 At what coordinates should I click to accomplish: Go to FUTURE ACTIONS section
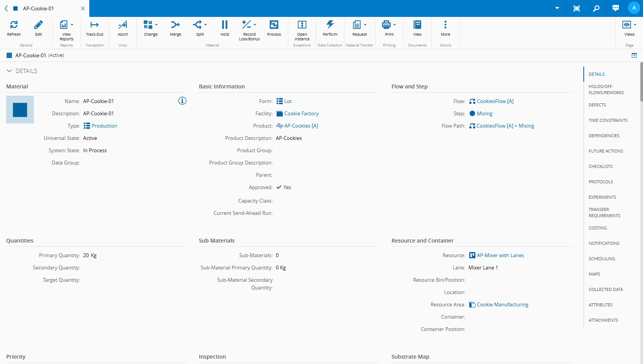pyautogui.click(x=606, y=151)
